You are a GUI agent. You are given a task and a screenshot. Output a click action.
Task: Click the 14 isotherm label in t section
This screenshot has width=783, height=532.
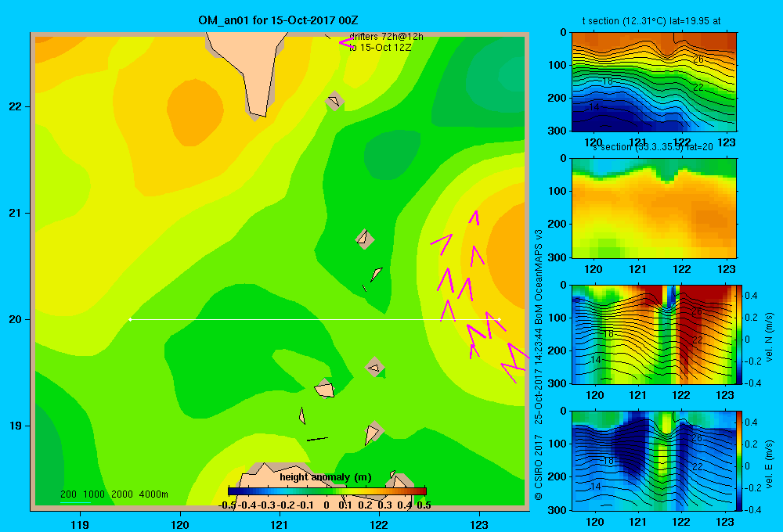coord(594,107)
